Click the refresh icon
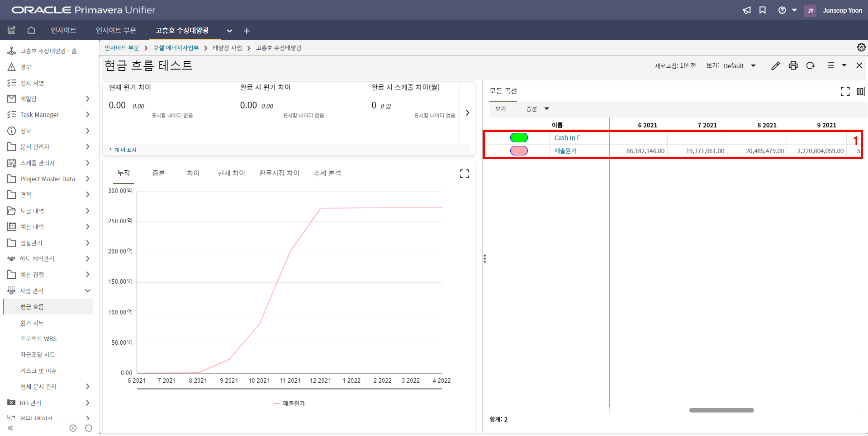Screen dimensions: 868x436 pos(810,66)
